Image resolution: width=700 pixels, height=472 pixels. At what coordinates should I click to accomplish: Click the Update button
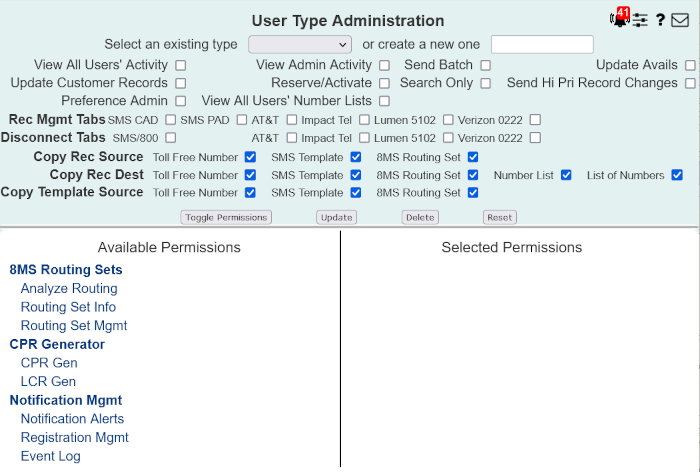click(337, 217)
